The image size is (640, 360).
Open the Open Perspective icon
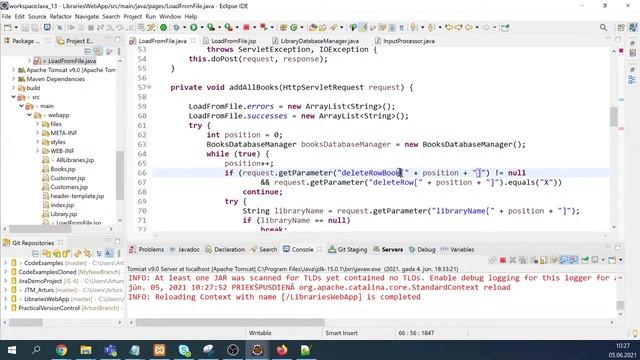[621, 27]
